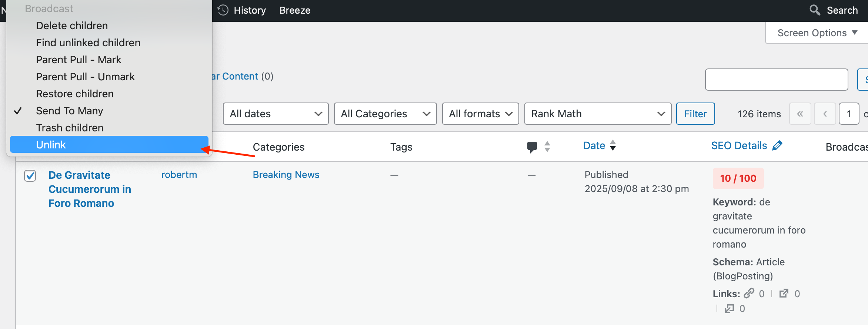Click the SEO Details edit pencil icon
This screenshot has height=329, width=868.
[x=777, y=145]
